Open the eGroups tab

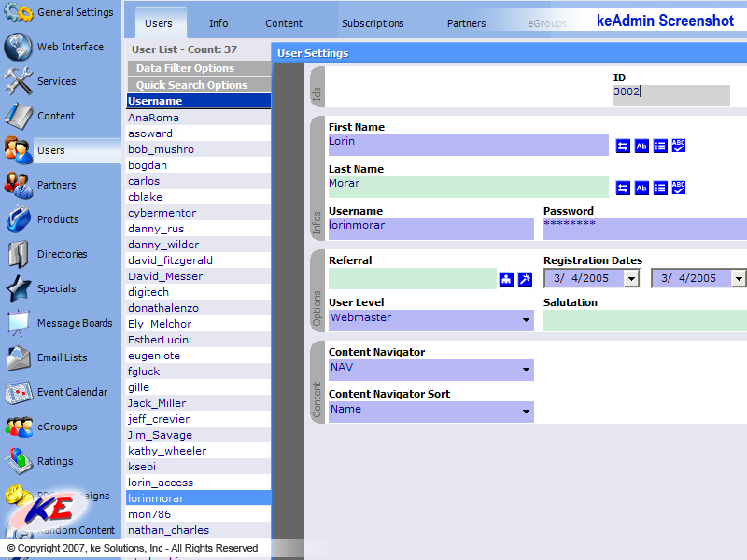pyautogui.click(x=547, y=23)
